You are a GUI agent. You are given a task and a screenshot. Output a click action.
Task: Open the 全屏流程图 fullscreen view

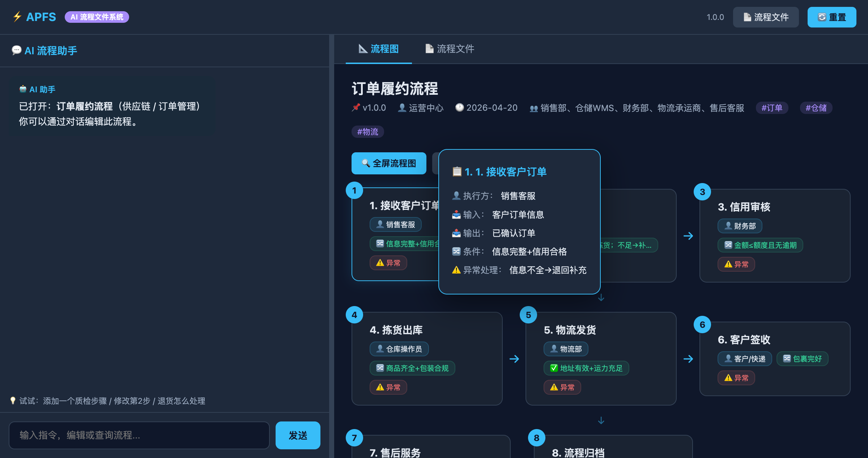point(388,163)
